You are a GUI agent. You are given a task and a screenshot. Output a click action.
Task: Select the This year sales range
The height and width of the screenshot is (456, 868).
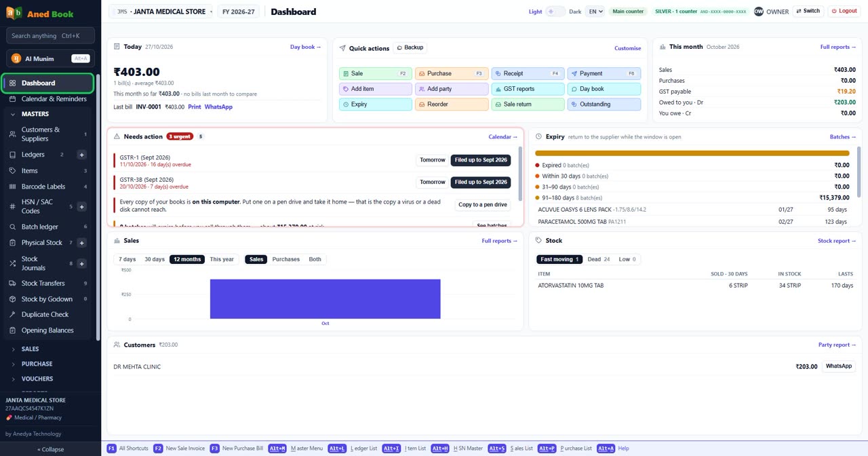coord(222,259)
